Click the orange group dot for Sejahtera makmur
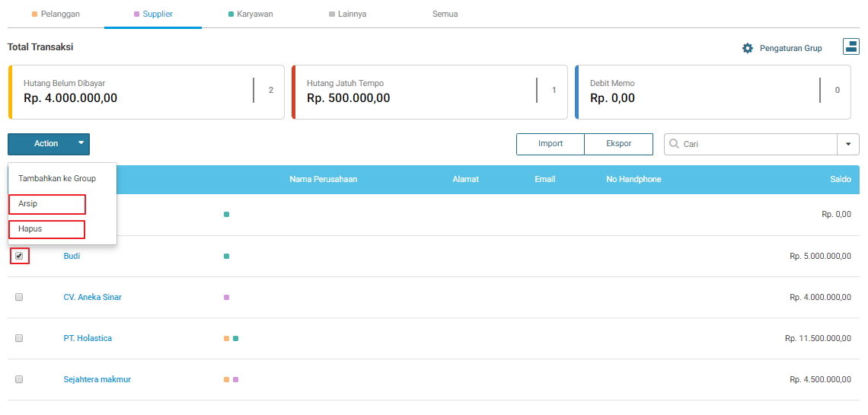The width and height of the screenshot is (868, 415). 226,379
